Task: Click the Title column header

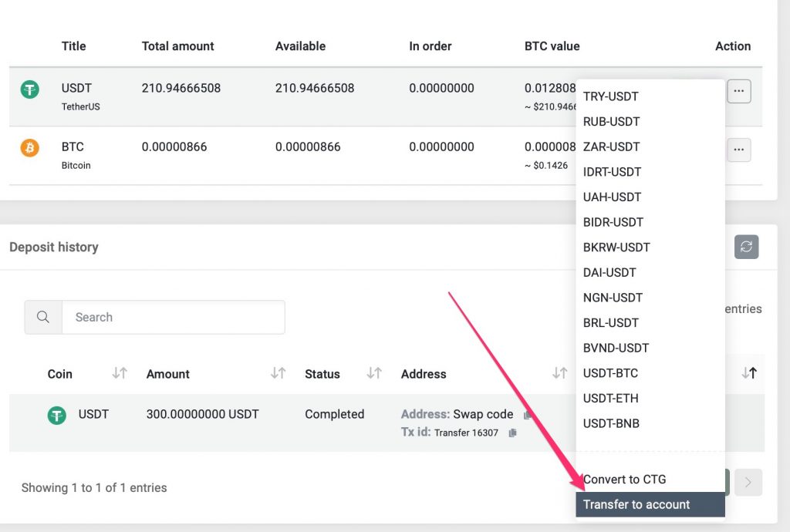Action: pos(73,46)
